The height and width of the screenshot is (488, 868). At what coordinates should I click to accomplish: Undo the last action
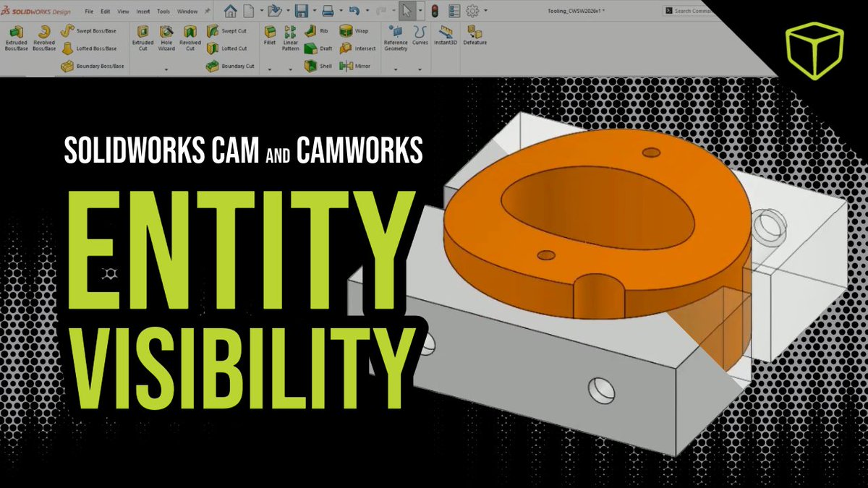tap(354, 11)
